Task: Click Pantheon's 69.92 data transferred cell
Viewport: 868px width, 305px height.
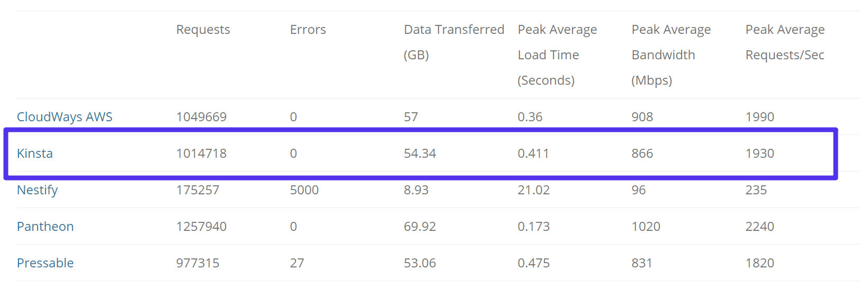Action: pyautogui.click(x=419, y=227)
